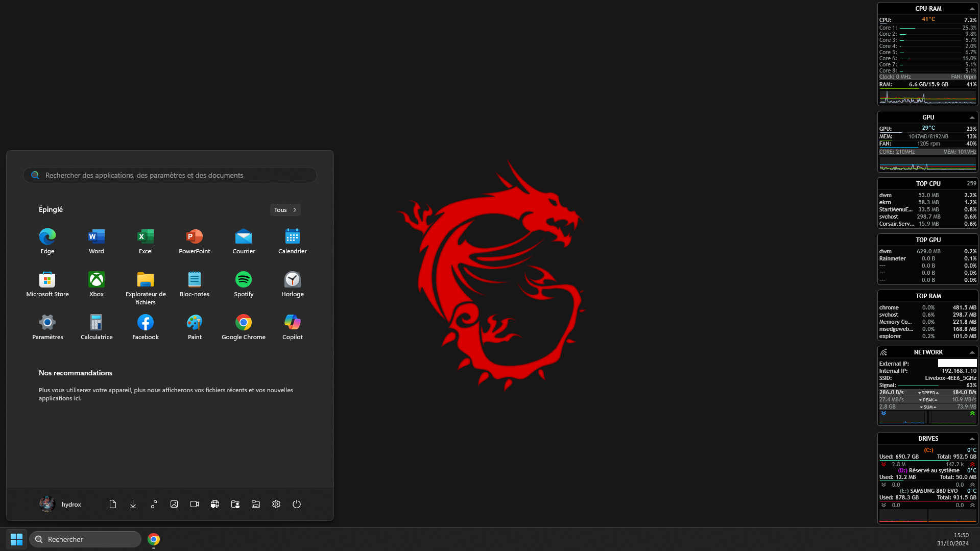Click the ekrn row in TOP CPU
Image resolution: width=980 pixels, height=551 pixels.
click(928, 202)
